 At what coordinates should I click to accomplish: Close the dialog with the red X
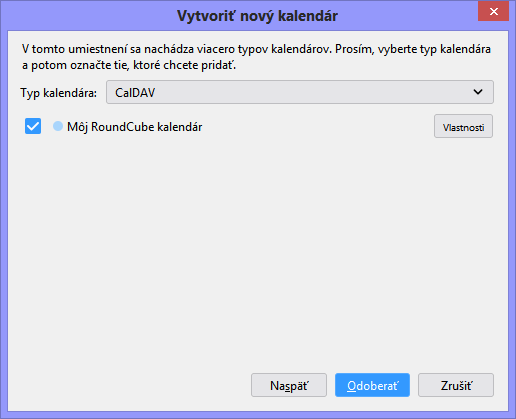(x=493, y=11)
